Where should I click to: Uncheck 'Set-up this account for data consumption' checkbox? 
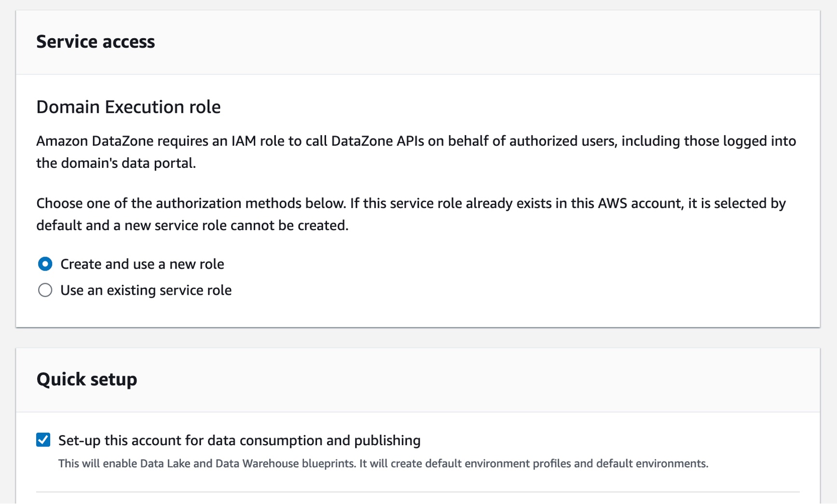[x=43, y=439]
